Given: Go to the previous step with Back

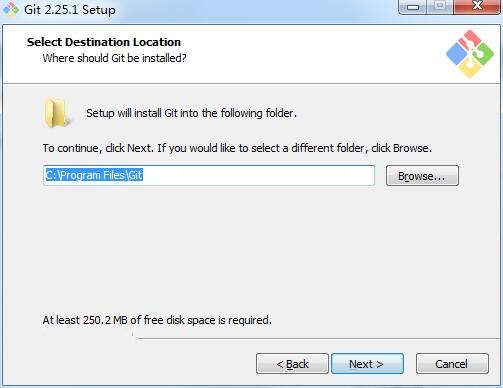Looking at the screenshot, I should point(292,364).
